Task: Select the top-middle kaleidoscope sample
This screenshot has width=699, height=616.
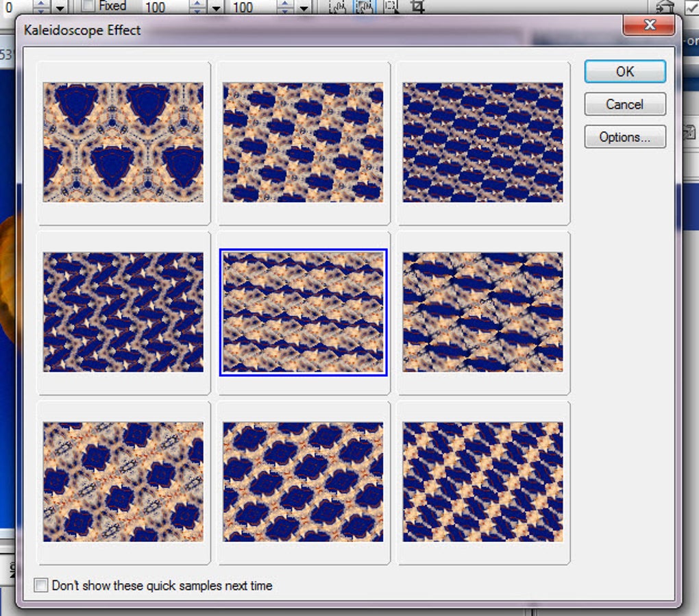Action: click(303, 143)
